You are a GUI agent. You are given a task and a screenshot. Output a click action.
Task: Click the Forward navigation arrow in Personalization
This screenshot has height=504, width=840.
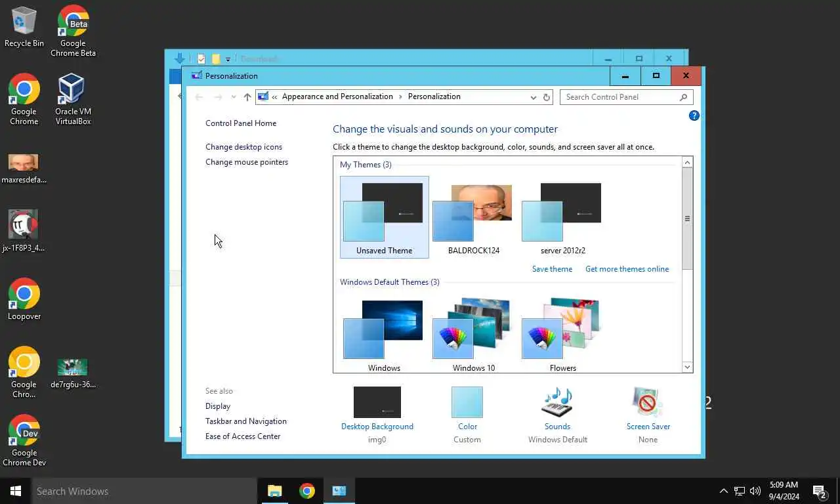pos(218,97)
